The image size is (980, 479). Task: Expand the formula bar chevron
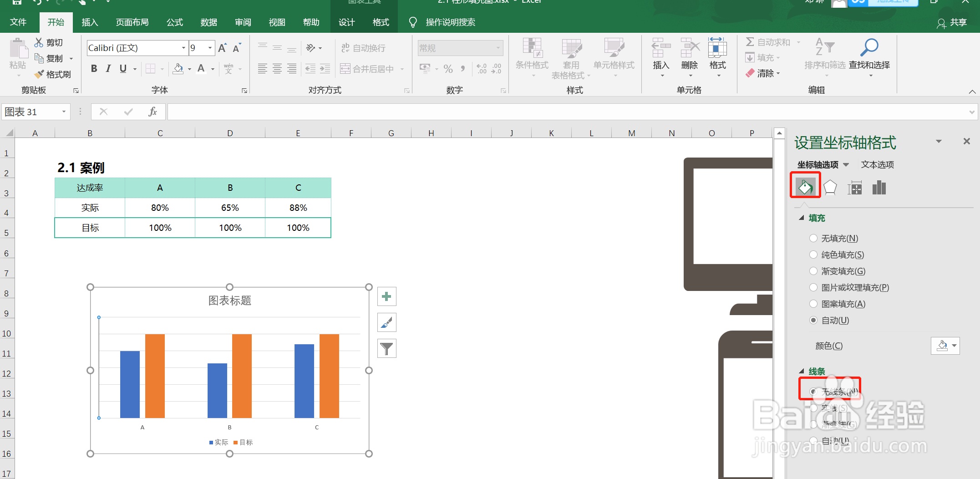(972, 112)
